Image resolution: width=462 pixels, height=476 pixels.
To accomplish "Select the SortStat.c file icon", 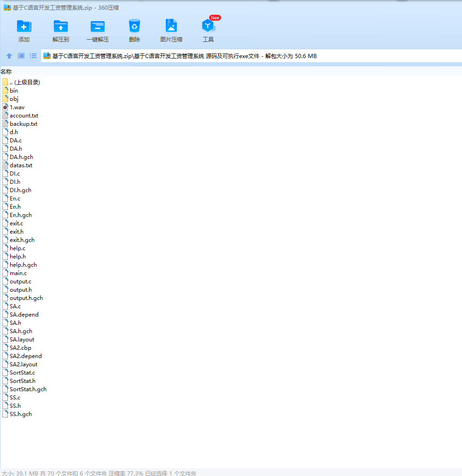I will (x=5, y=372).
